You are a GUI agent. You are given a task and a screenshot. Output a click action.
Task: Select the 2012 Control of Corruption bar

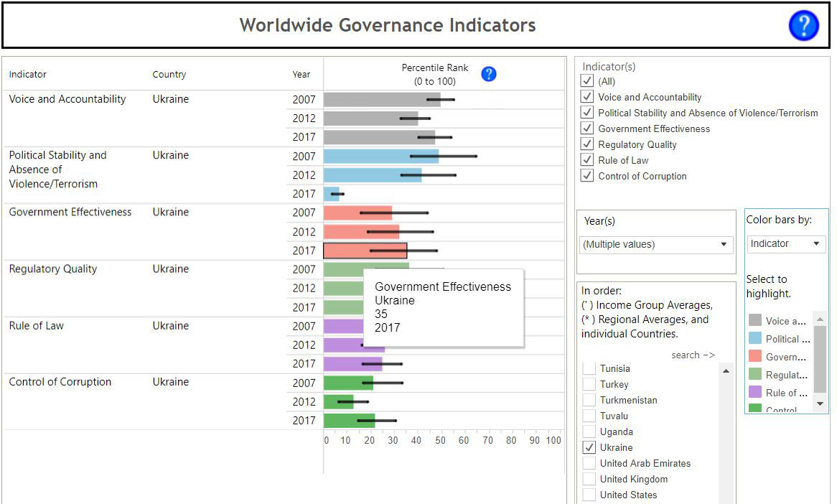[x=338, y=402]
